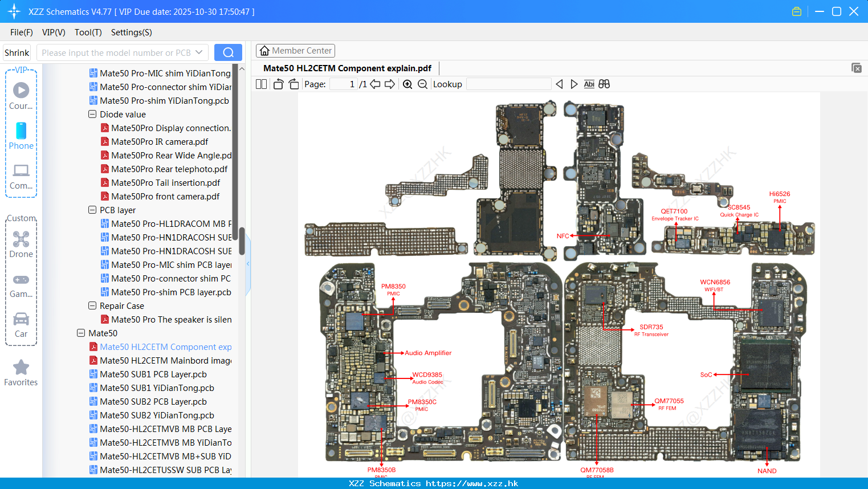Collapse side panel handle
The height and width of the screenshot is (489, 868).
click(x=248, y=264)
